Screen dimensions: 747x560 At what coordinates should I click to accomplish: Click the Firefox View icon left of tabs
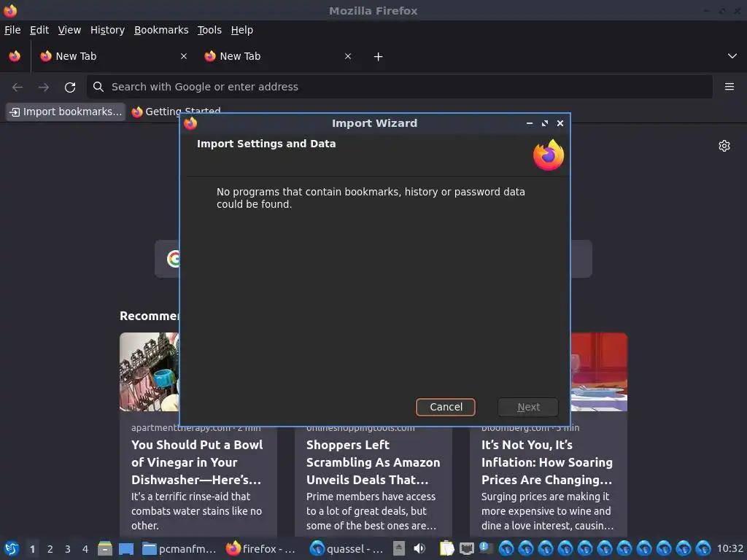click(x=15, y=56)
